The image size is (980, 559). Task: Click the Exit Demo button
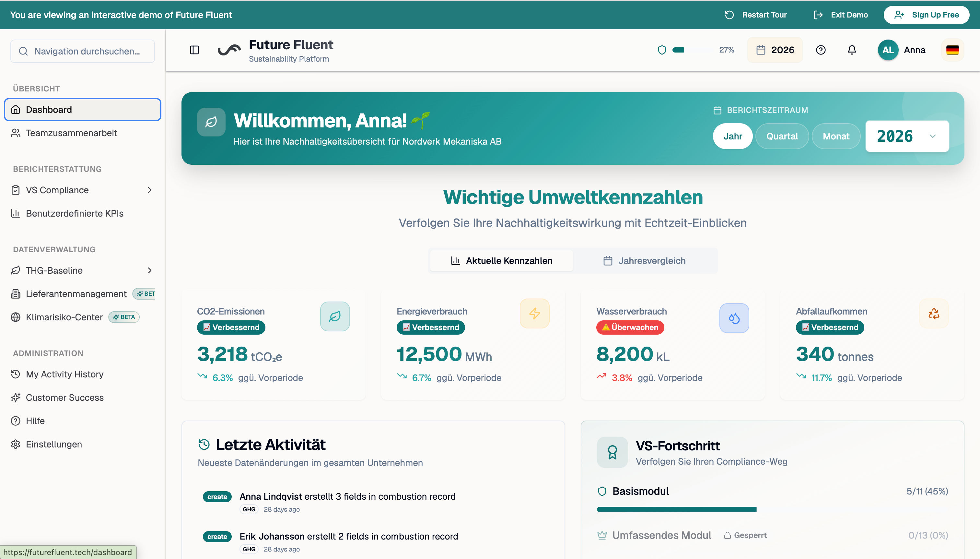(841, 15)
